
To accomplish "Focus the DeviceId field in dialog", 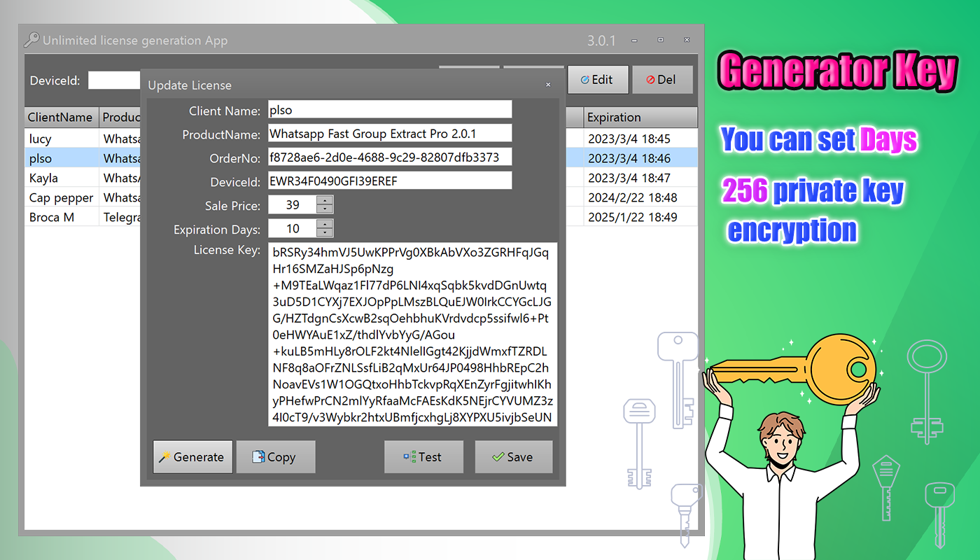I will (390, 181).
